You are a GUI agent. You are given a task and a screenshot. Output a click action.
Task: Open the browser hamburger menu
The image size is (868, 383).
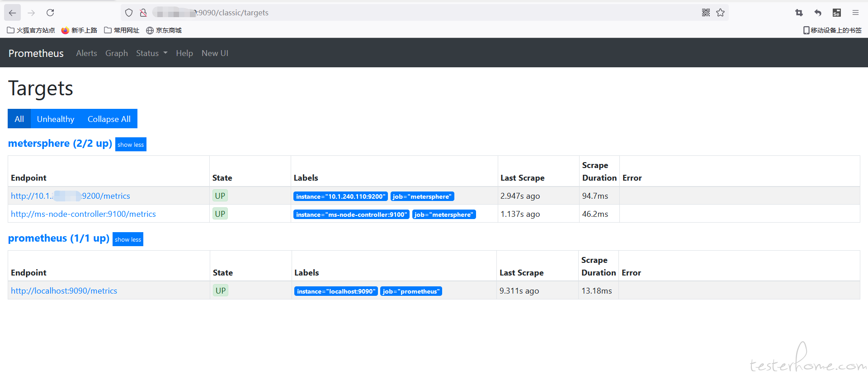point(855,13)
